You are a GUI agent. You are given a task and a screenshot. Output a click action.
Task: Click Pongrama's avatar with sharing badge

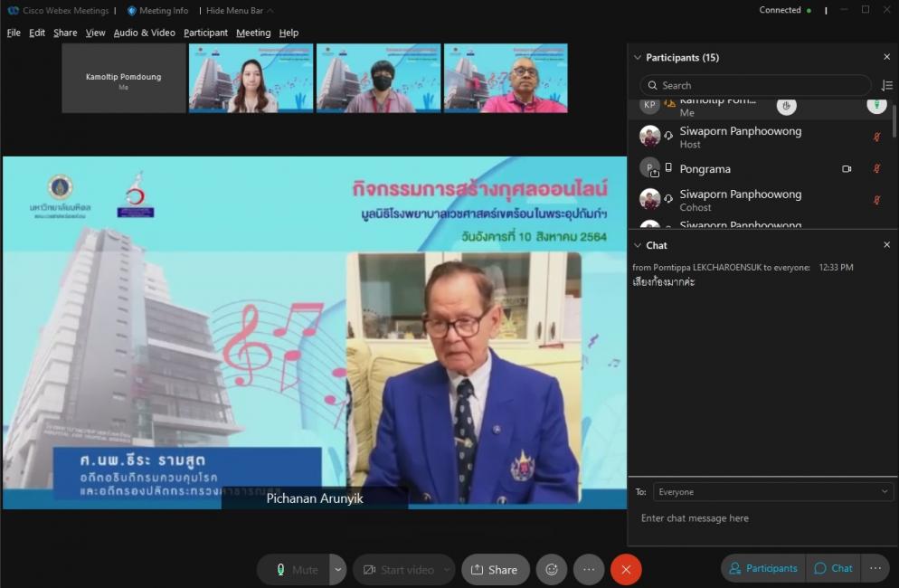[x=649, y=168]
